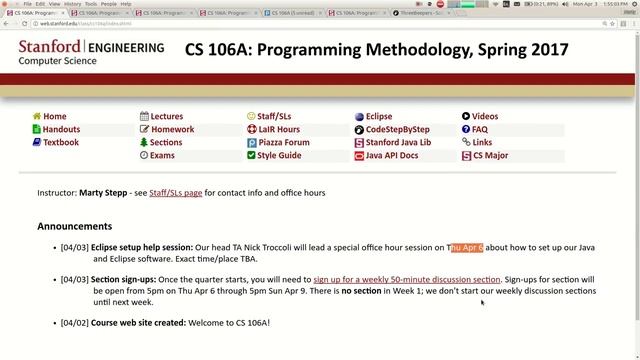Open the History menu
Viewport: 640px width, 360px height.
click(73, 4)
